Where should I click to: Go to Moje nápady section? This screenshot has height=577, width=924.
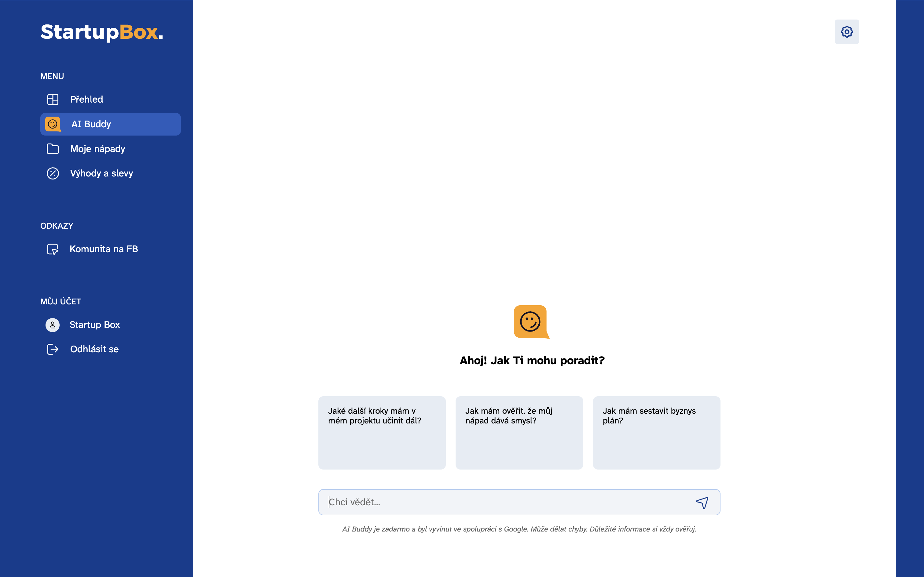coord(98,149)
